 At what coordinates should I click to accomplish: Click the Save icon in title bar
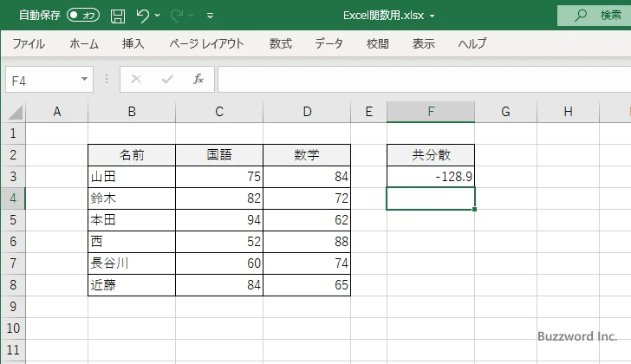click(x=118, y=16)
